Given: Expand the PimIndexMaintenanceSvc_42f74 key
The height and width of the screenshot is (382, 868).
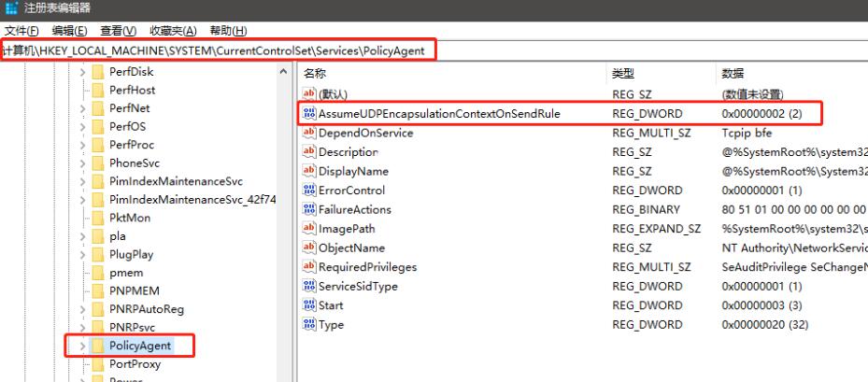Looking at the screenshot, I should click(x=82, y=200).
